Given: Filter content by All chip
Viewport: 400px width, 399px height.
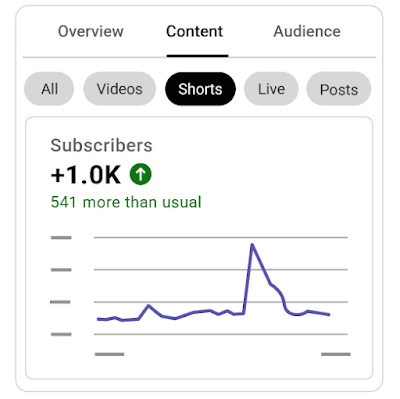Looking at the screenshot, I should tap(49, 89).
